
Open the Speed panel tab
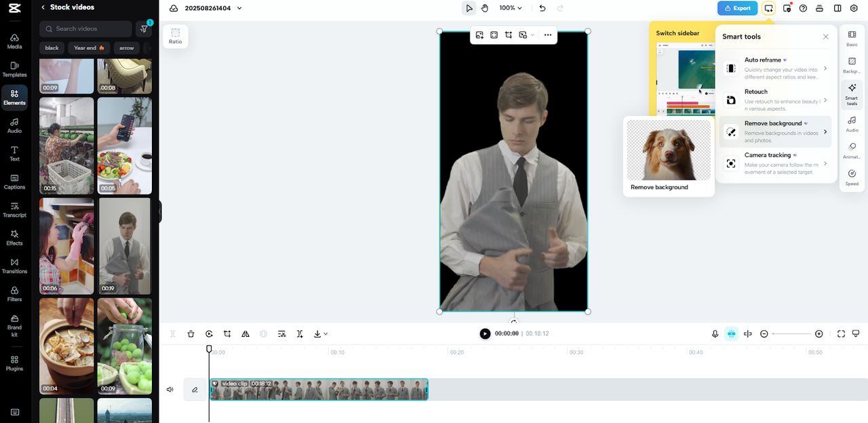coord(851,176)
